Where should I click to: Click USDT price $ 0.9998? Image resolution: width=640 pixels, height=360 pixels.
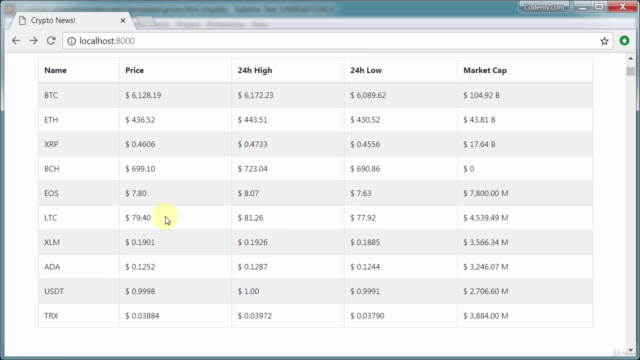[140, 291]
